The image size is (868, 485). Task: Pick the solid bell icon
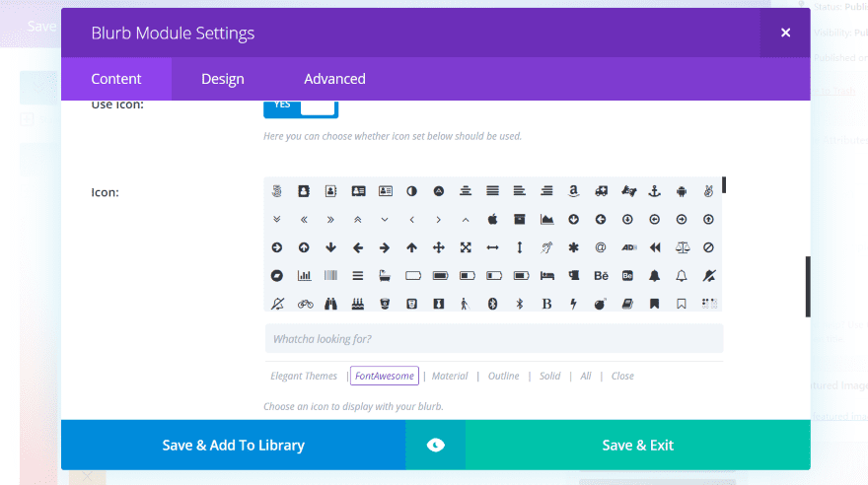(654, 275)
